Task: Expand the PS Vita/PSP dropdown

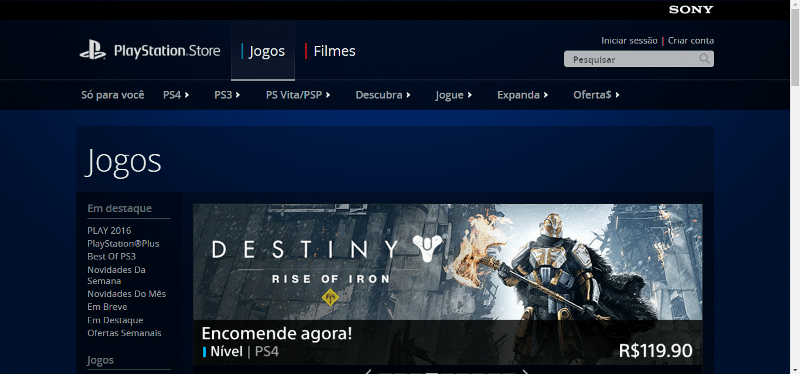Action: (298, 95)
